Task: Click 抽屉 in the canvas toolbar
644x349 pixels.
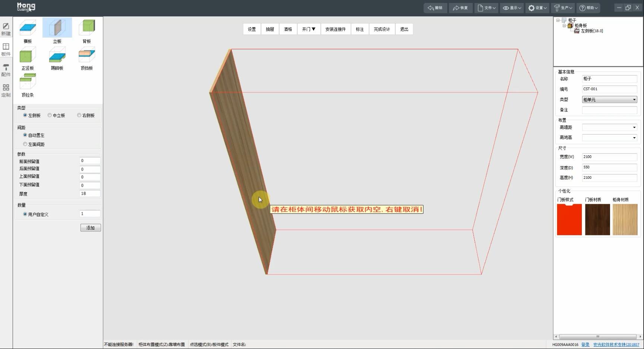Action: [x=270, y=29]
